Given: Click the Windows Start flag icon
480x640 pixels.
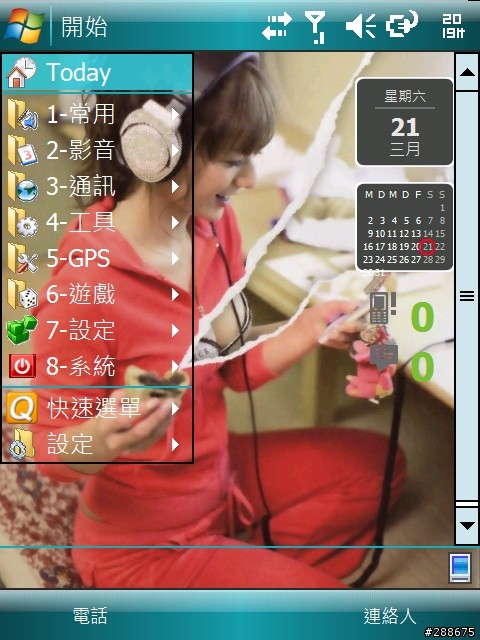Looking at the screenshot, I should (x=24, y=26).
